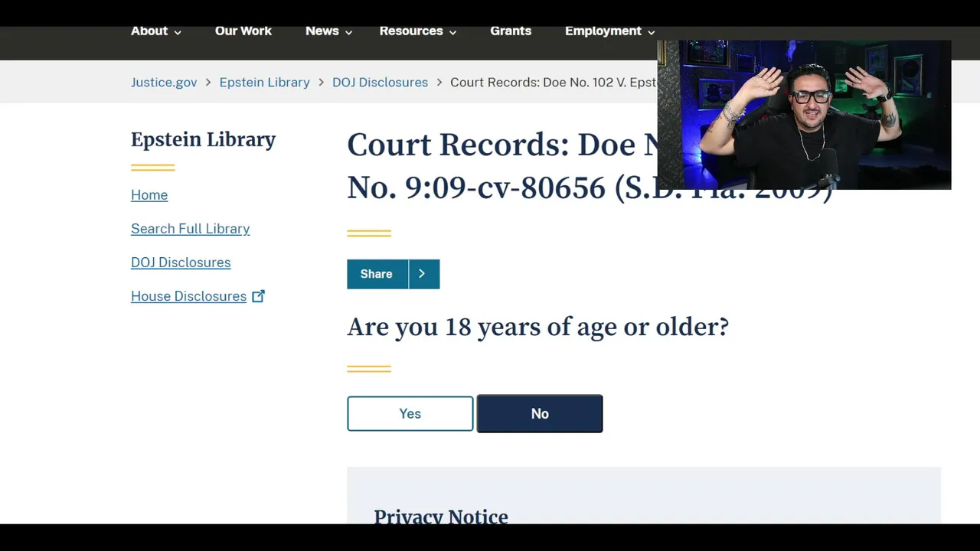The width and height of the screenshot is (980, 551).
Task: Expand the Share arrow icon
Action: click(422, 274)
